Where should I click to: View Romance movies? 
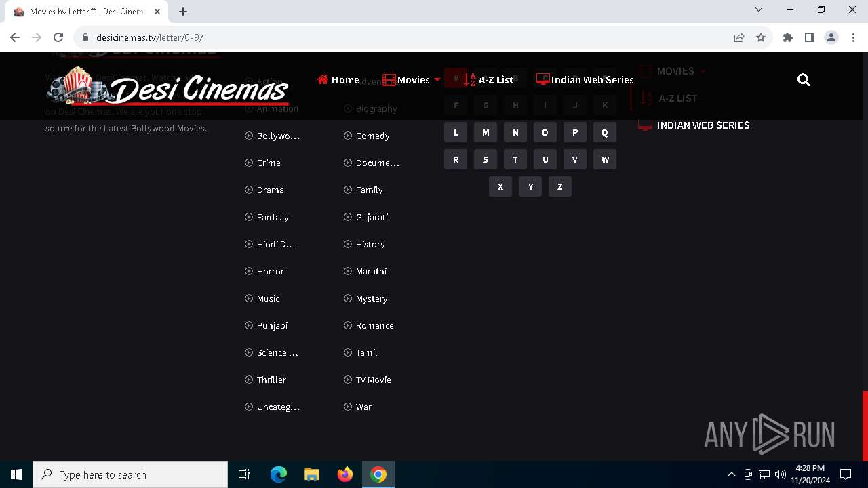coord(369,325)
